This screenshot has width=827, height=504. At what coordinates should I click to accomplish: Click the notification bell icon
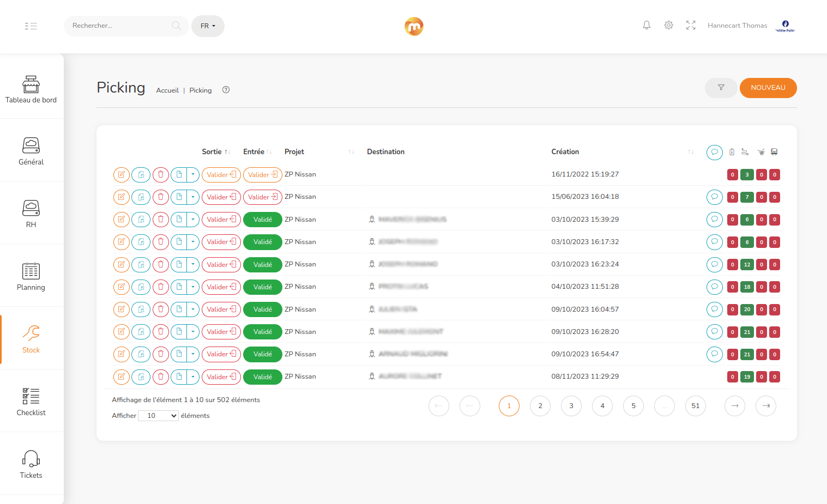click(647, 26)
